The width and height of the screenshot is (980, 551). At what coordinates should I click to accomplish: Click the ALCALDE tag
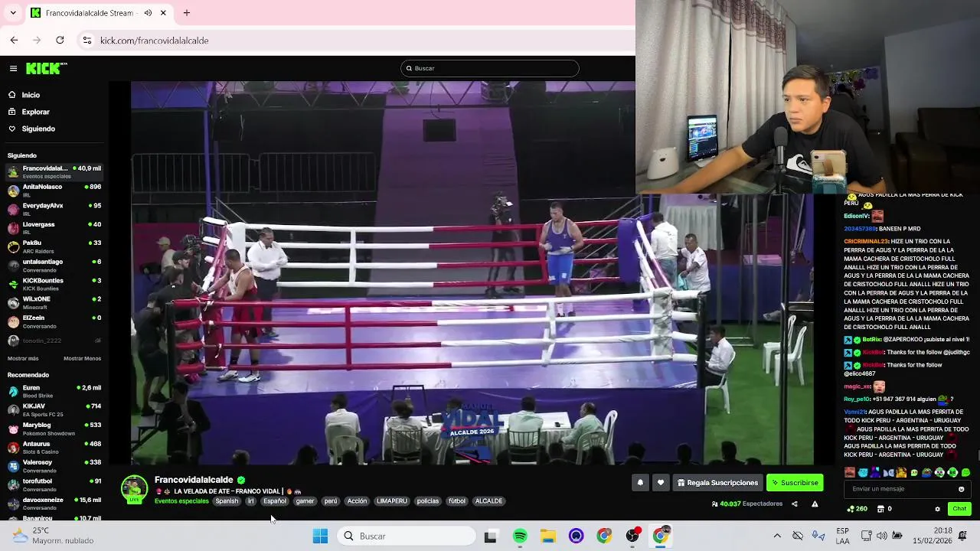(488, 501)
